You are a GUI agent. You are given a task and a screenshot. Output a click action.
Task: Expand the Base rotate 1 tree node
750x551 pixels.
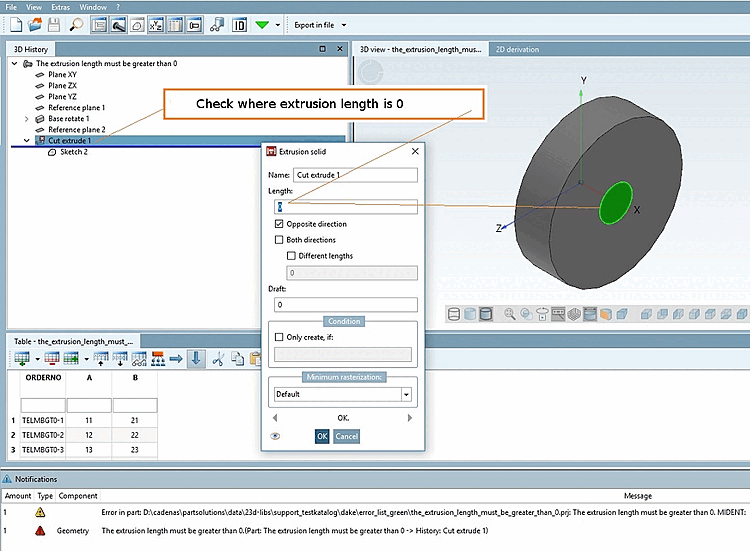point(27,118)
